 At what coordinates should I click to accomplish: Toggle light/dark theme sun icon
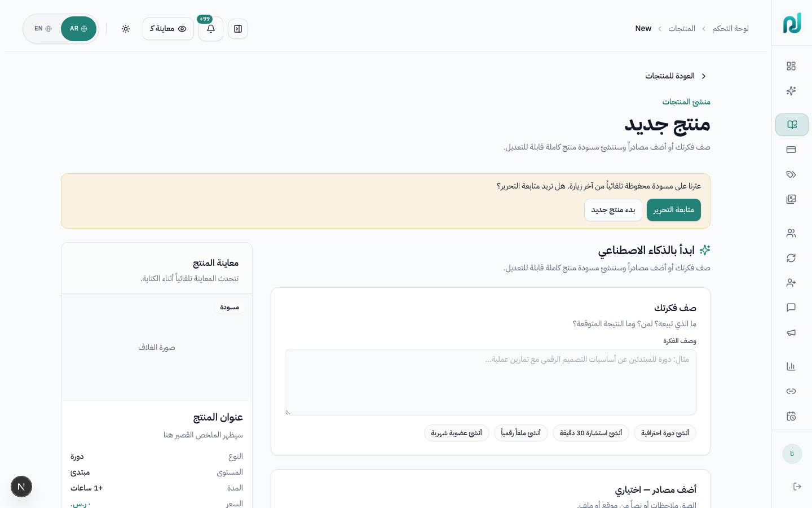[126, 29]
